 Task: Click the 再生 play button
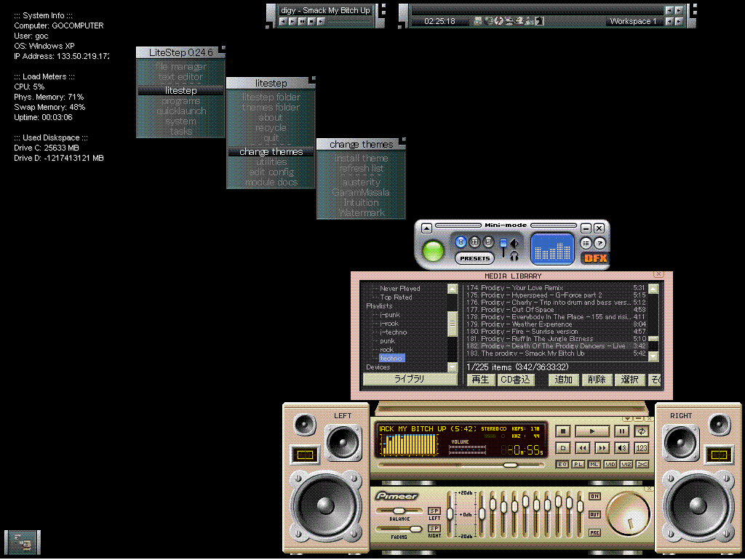pos(480,380)
